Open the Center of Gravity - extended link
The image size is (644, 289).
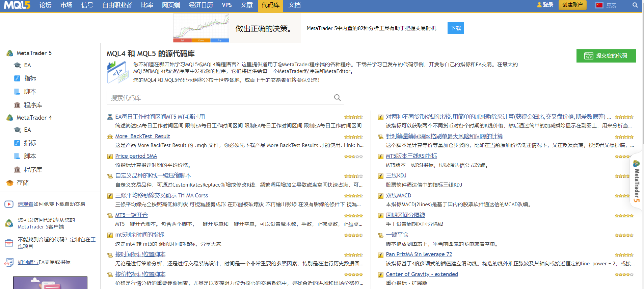(x=422, y=274)
